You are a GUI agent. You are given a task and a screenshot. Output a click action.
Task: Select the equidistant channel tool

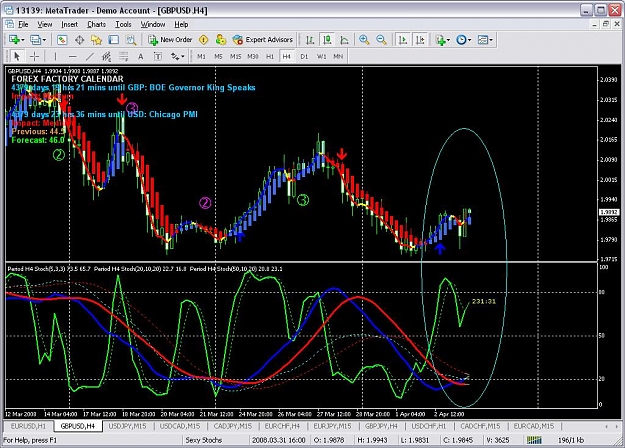[106, 57]
